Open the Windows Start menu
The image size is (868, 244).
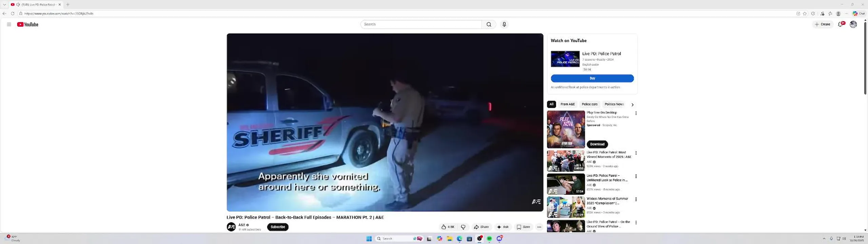tap(369, 239)
